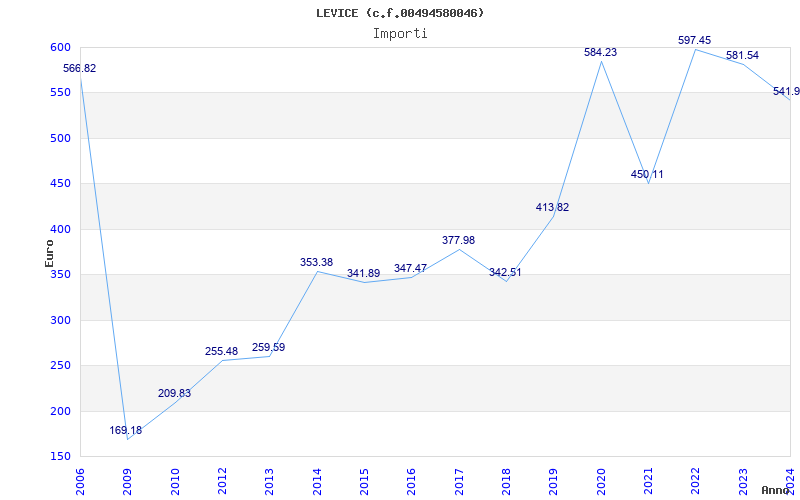This screenshot has height=500, width=800.
Task: Click the 450 y-axis tick label
Action: click(60, 184)
